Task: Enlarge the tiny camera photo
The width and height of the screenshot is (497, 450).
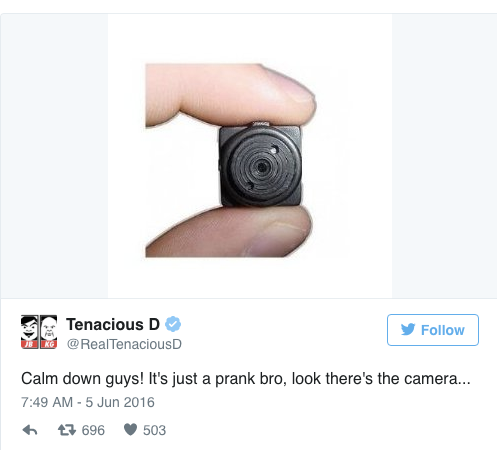Action: click(x=250, y=156)
